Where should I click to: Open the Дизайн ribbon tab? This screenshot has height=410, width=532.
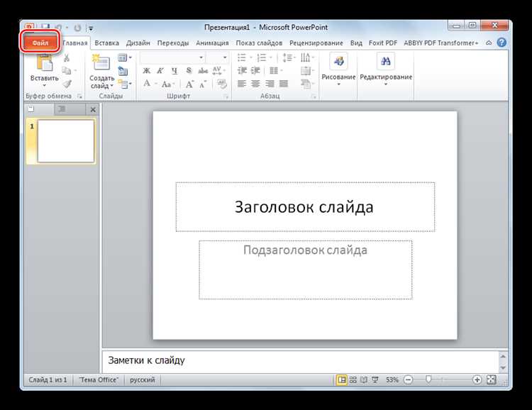[x=138, y=43]
